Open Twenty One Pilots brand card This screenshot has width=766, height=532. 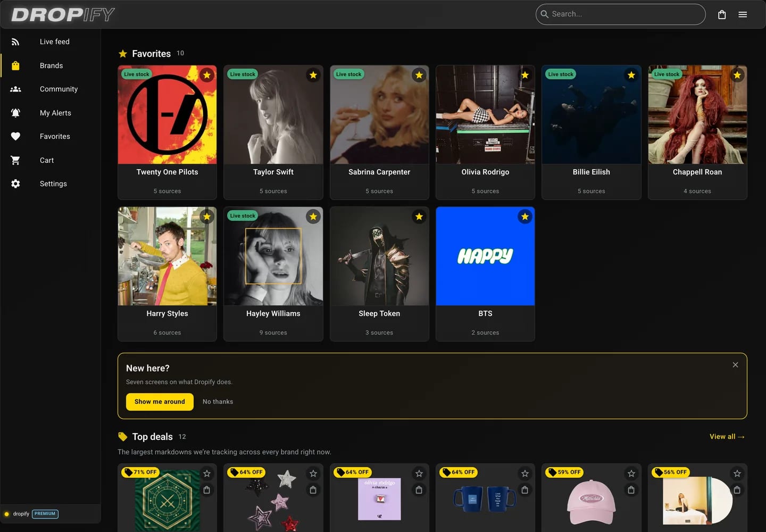(167, 132)
